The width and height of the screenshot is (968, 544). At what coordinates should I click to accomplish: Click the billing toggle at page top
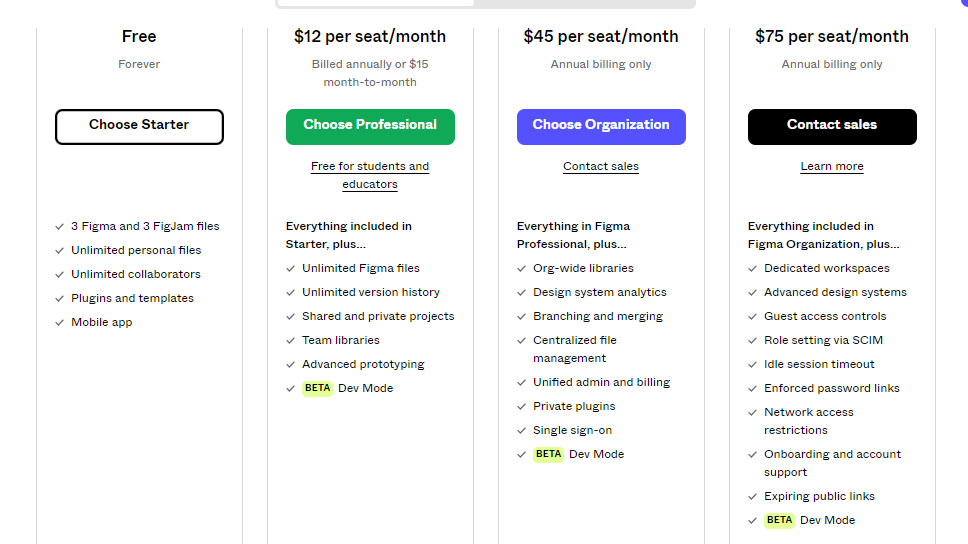[x=485, y=4]
